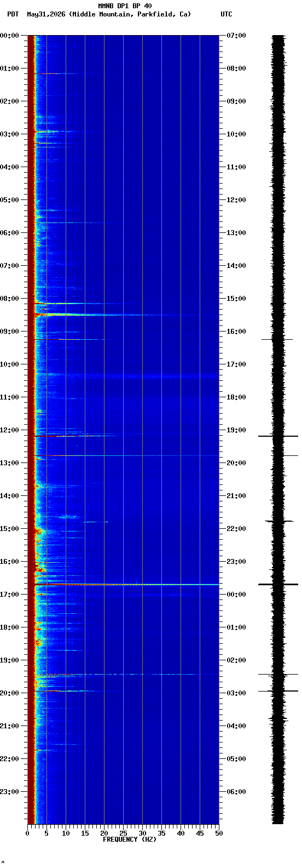Click PDT axis label "03:00"
This screenshot has height=868, width=302.
click(10, 134)
